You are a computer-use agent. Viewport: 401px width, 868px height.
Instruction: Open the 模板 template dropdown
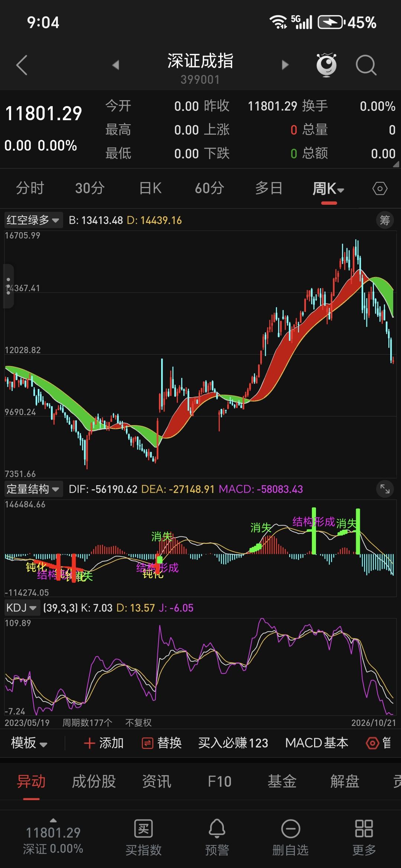pos(29,743)
